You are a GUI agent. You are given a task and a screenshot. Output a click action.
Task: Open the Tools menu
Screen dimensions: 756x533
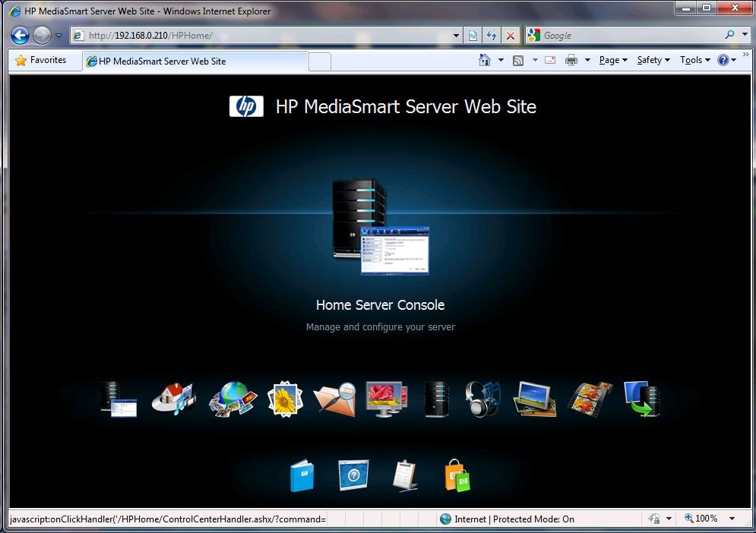coord(694,60)
